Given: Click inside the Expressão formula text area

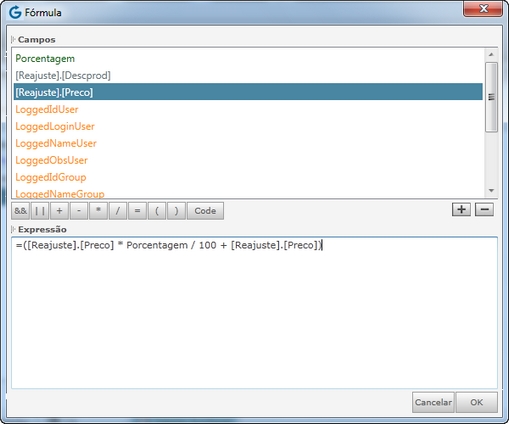Looking at the screenshot, I should pos(254,313).
